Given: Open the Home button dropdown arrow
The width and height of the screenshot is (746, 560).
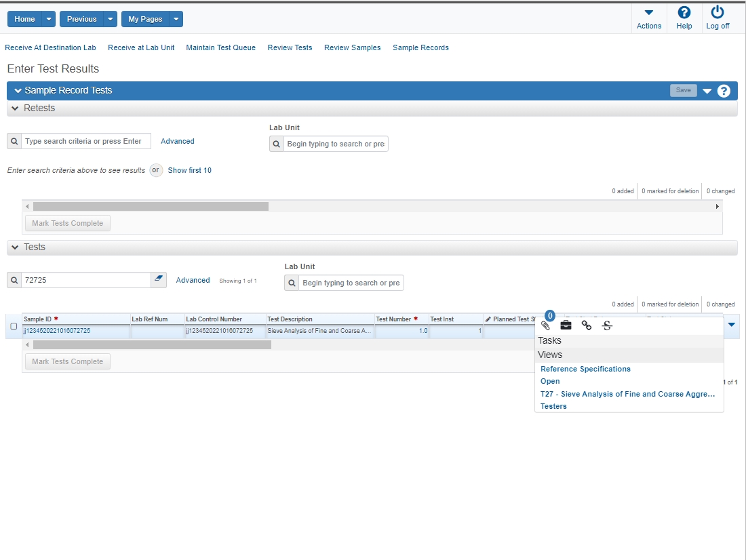Looking at the screenshot, I should [49, 19].
